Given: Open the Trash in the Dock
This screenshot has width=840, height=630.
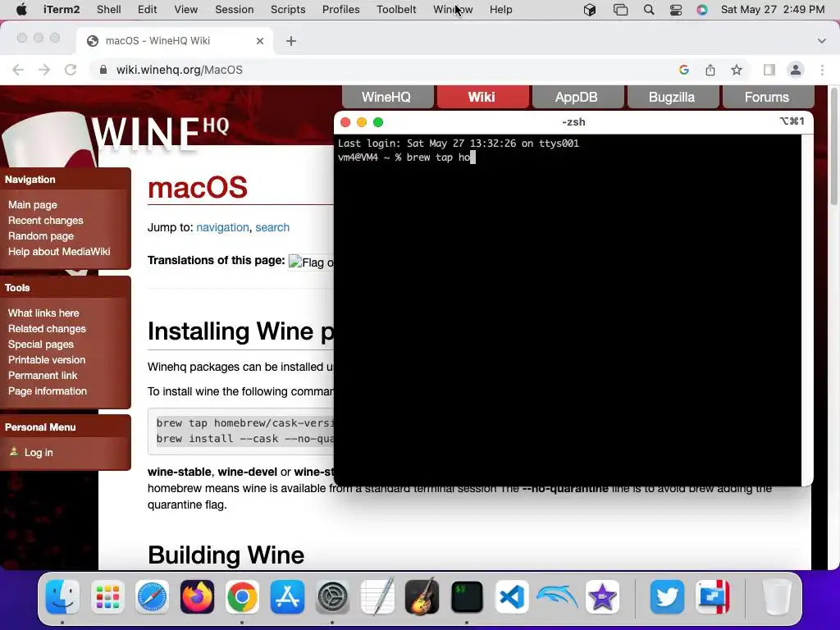Looking at the screenshot, I should [777, 597].
